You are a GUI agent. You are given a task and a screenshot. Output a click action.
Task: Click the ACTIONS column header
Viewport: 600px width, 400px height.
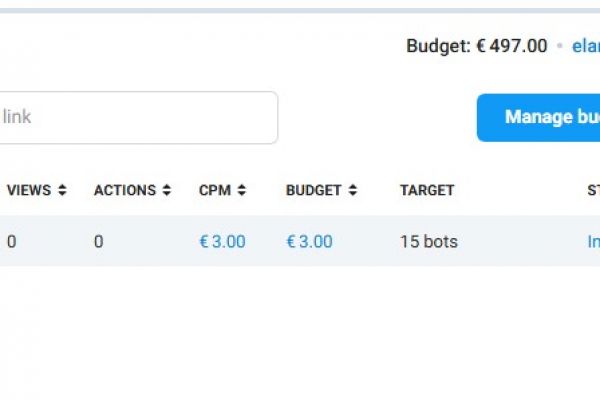tap(125, 190)
